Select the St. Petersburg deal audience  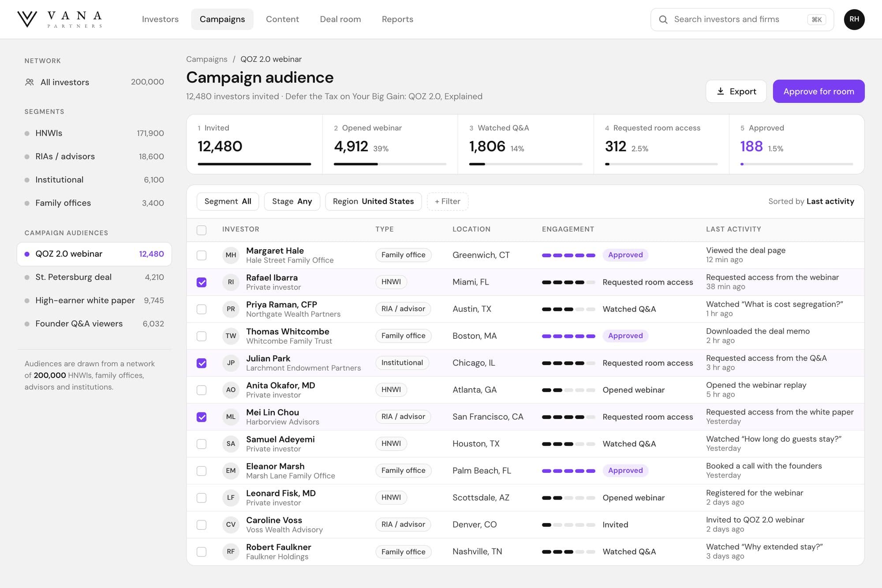94,277
